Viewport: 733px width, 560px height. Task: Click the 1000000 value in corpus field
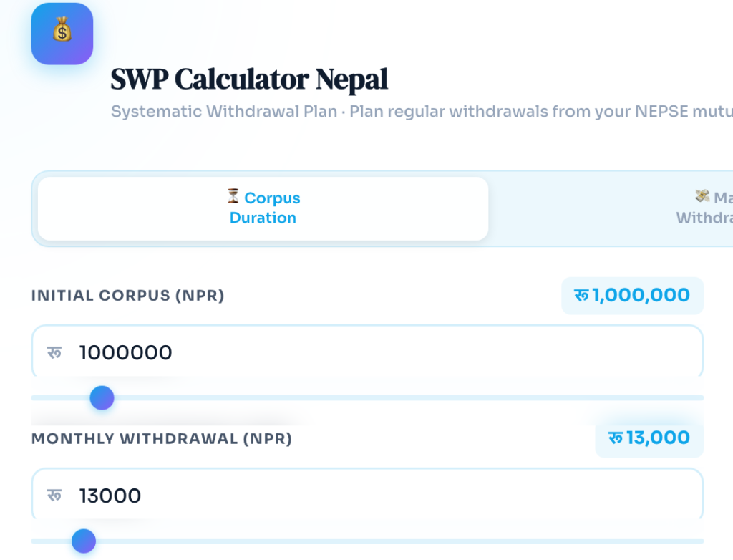point(125,352)
